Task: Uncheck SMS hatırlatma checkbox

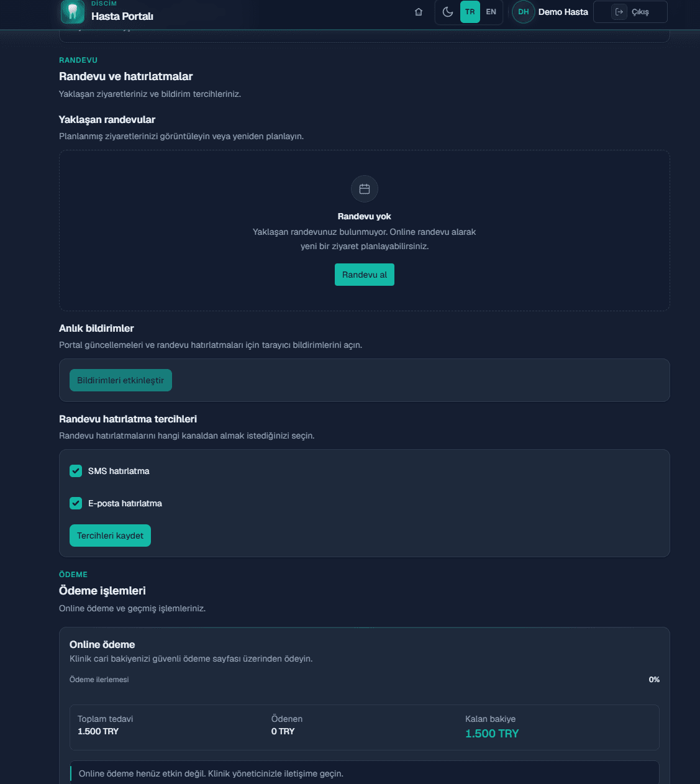Action: [76, 471]
